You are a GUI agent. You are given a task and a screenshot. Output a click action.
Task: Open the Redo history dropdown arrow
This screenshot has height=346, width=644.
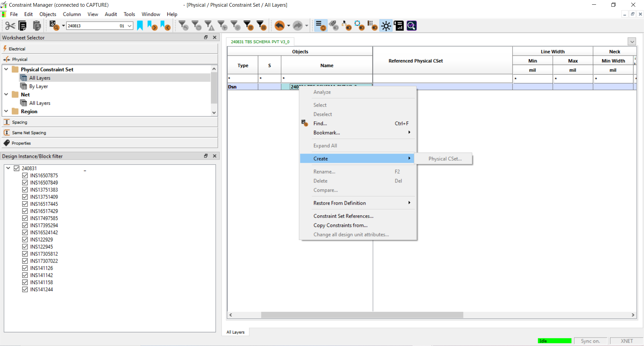coord(307,26)
